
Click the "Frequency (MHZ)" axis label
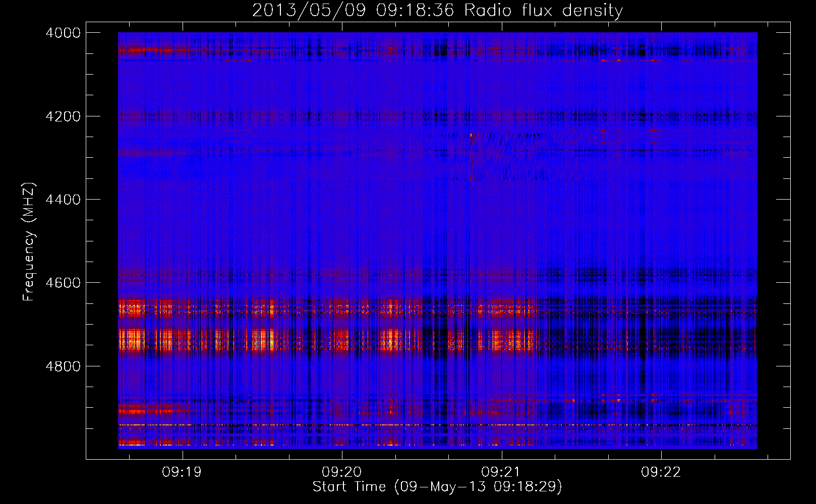(x=29, y=241)
